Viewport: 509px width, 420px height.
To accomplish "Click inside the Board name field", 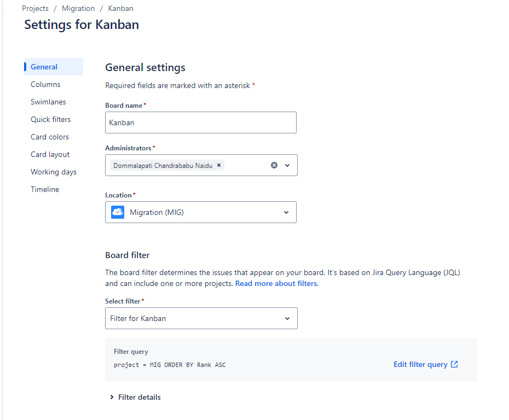I will pos(200,122).
